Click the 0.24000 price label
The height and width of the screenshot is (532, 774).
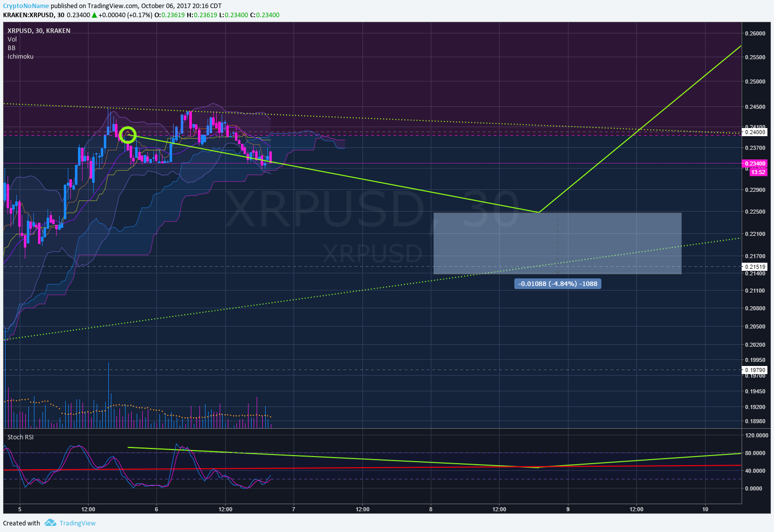pyautogui.click(x=755, y=132)
